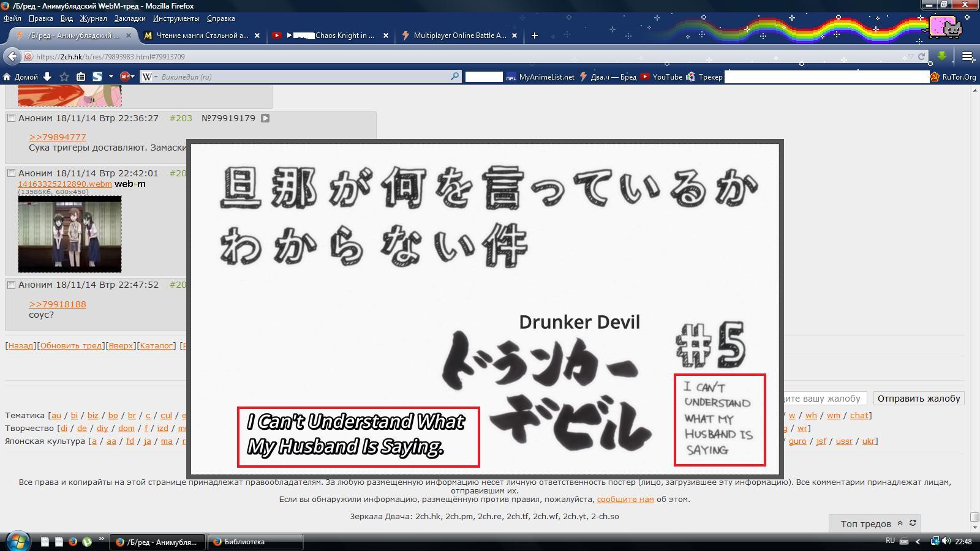The image size is (980, 551).
Task: Open the Adblock Plus dropdown arrow
Action: [x=134, y=77]
